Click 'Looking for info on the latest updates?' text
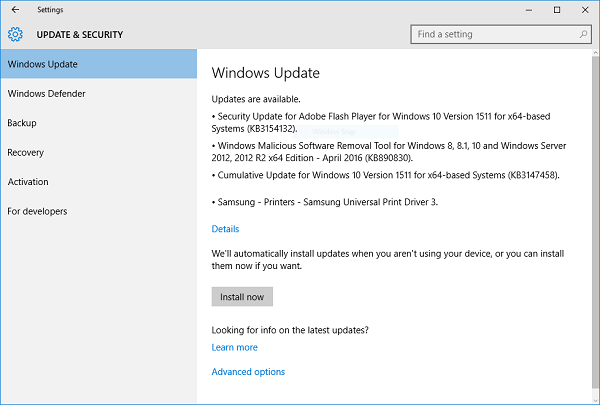 (x=290, y=330)
